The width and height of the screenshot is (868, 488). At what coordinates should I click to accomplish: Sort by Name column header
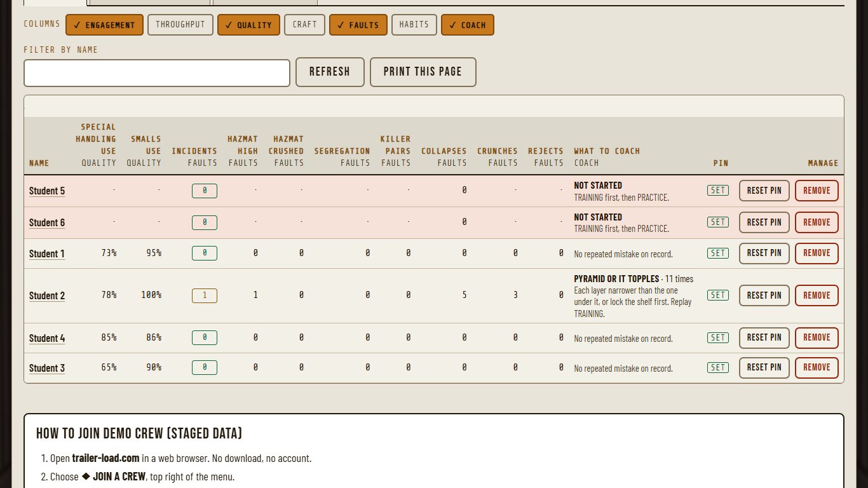(39, 163)
